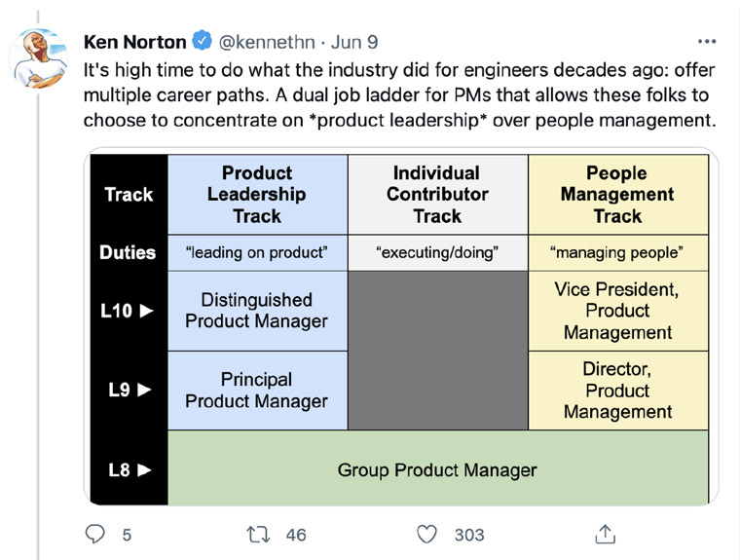
Task: Open the three-dot more options menu
Action: tap(707, 42)
